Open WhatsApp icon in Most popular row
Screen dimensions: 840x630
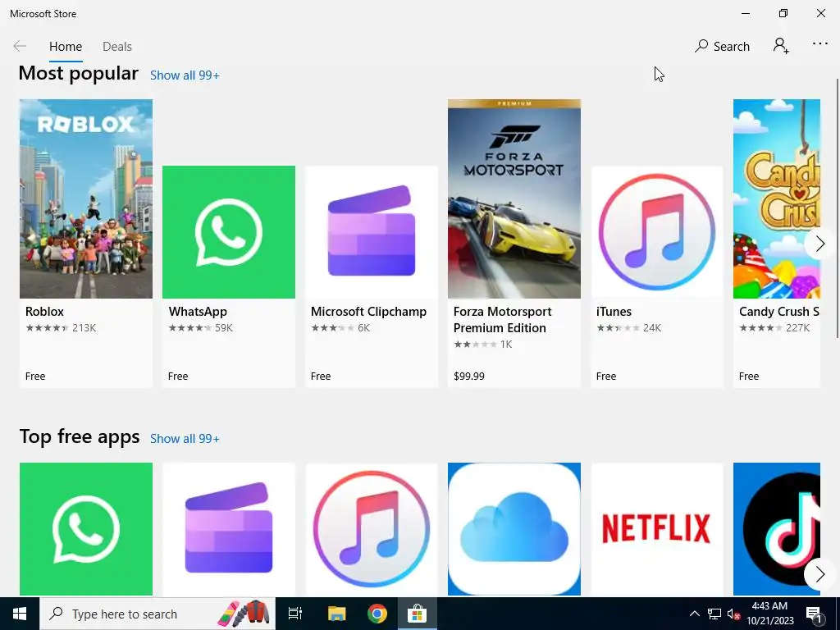click(x=229, y=232)
